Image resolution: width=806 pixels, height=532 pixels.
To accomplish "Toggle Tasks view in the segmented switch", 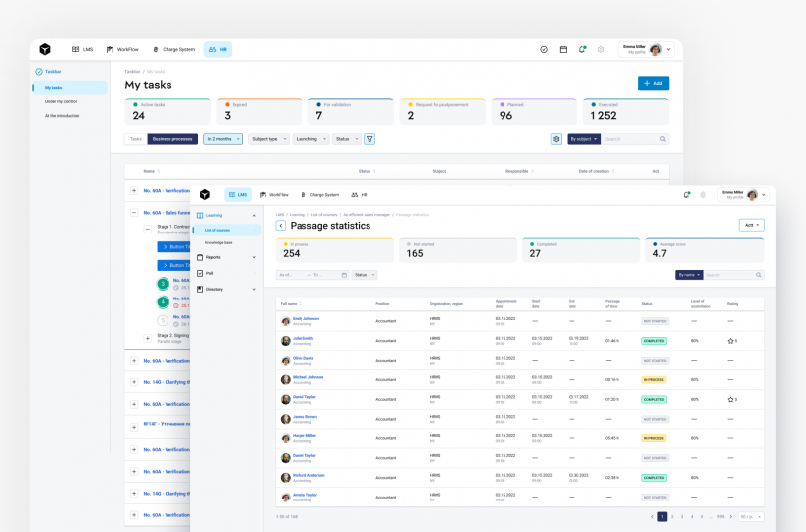I will pos(136,139).
